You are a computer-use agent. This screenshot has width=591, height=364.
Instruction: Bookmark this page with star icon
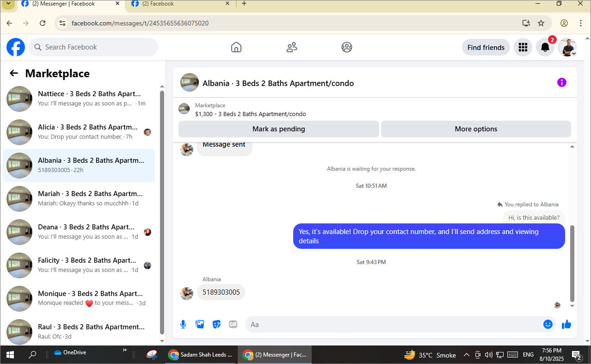tap(541, 23)
